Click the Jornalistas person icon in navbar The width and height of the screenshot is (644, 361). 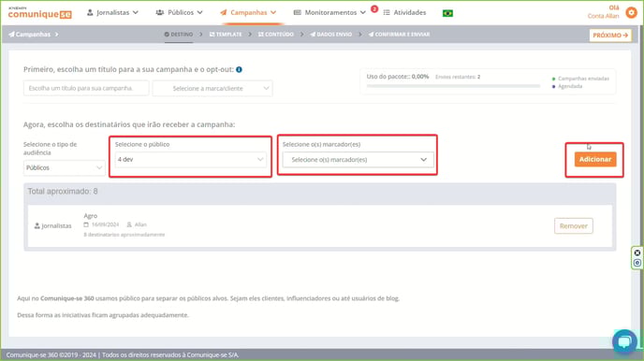pyautogui.click(x=90, y=13)
